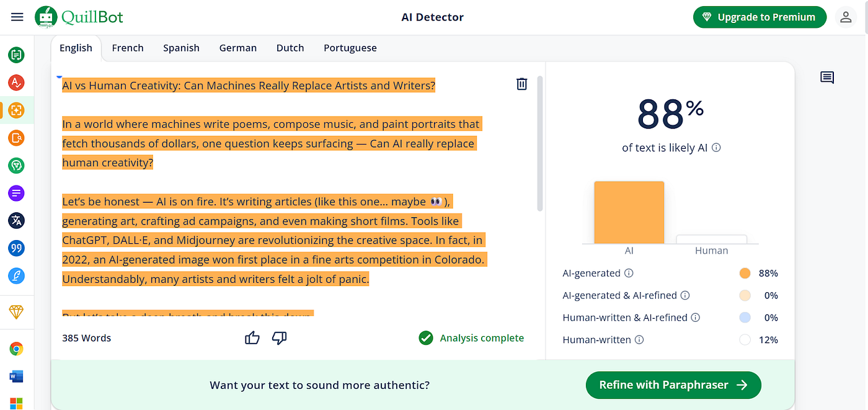Click 'Want your text to sound more authentic?'
Viewport: 868px width, 410px height.
click(x=320, y=385)
